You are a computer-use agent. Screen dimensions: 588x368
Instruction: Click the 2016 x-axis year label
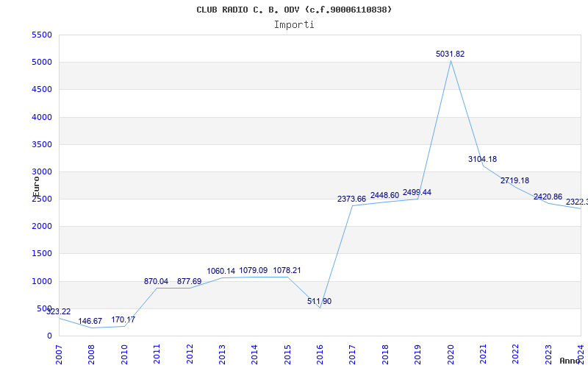coord(320,355)
